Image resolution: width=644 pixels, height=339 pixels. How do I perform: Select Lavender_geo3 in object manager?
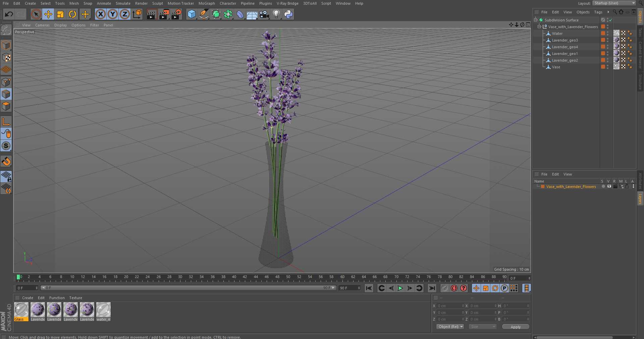[x=565, y=40]
